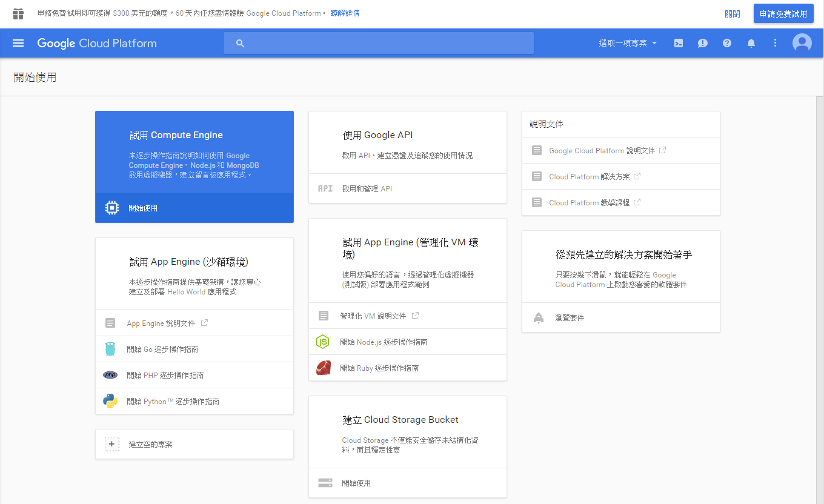
Task: Click the plus icon for 建立空的專案
Action: pos(112,444)
